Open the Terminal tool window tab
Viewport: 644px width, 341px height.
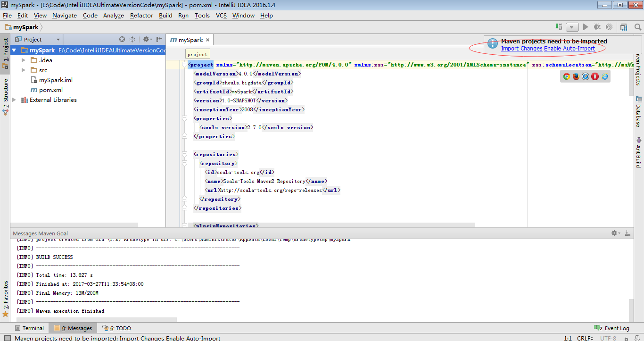tap(29, 328)
